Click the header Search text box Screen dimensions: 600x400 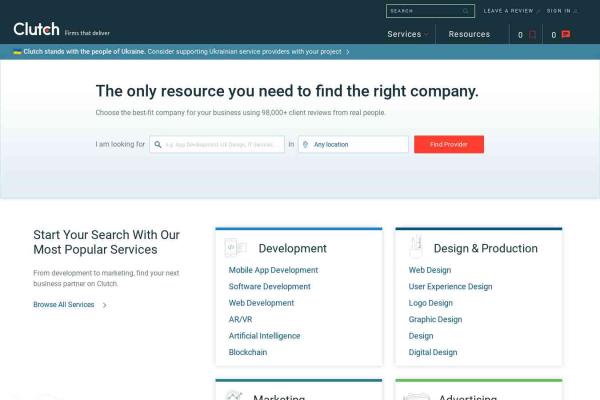[422, 11]
